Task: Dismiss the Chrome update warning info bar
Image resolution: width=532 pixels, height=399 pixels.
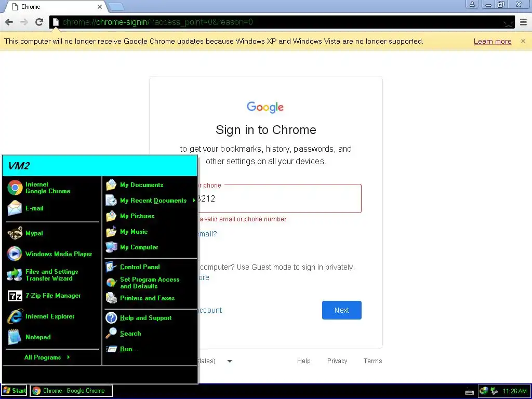Action: coord(523,41)
